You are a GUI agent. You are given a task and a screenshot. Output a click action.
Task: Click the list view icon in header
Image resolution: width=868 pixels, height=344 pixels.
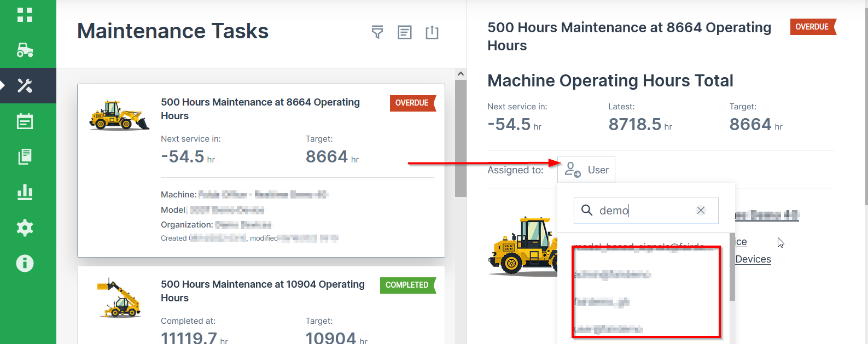[405, 32]
